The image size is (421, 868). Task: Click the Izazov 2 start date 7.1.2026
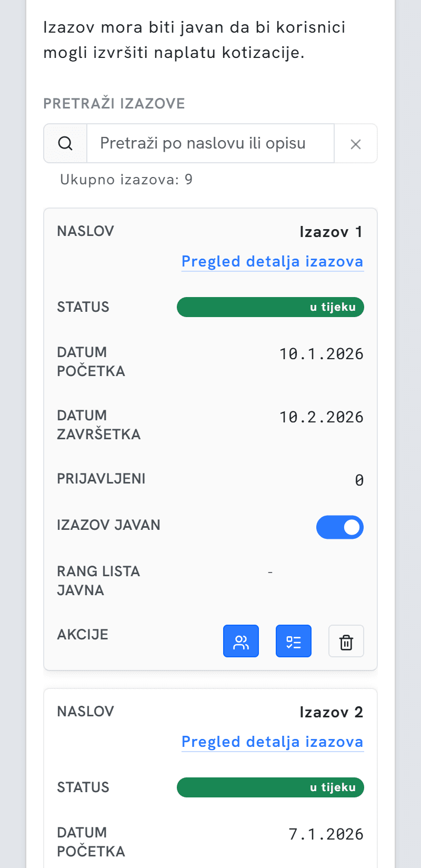(326, 834)
